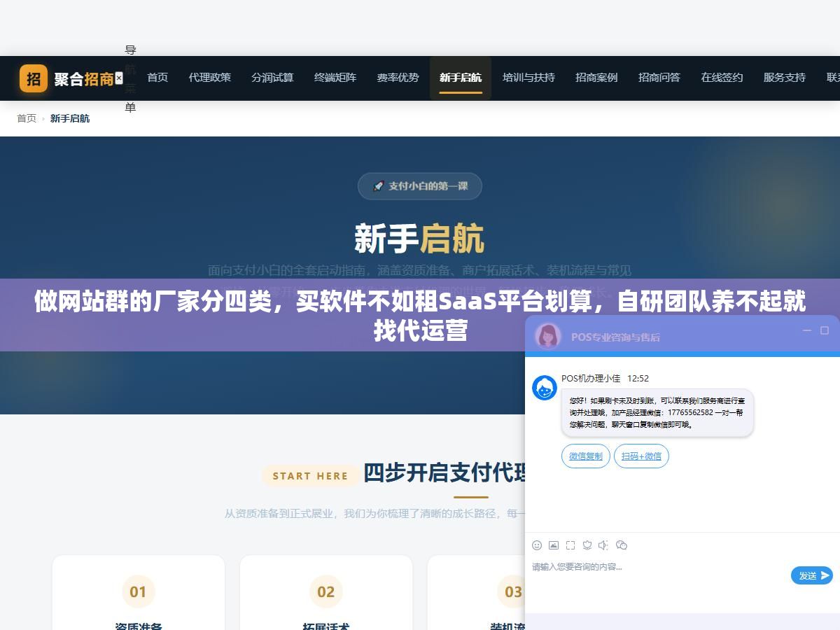Click the small X icon beside 聚合招商

tap(119, 78)
